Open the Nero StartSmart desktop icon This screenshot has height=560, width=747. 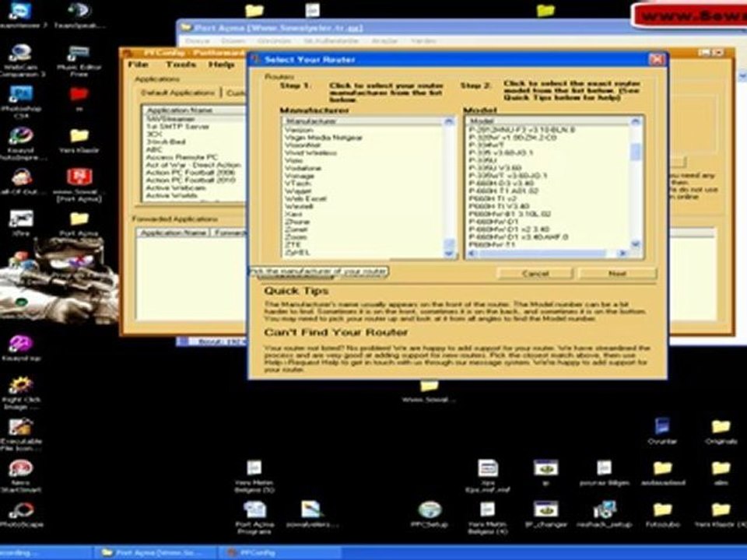tap(21, 476)
